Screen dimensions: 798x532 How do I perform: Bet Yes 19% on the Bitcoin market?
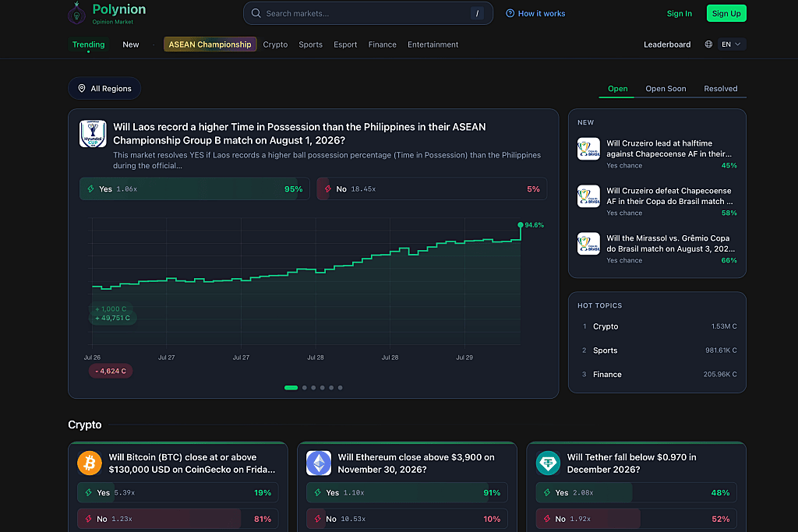tap(178, 492)
